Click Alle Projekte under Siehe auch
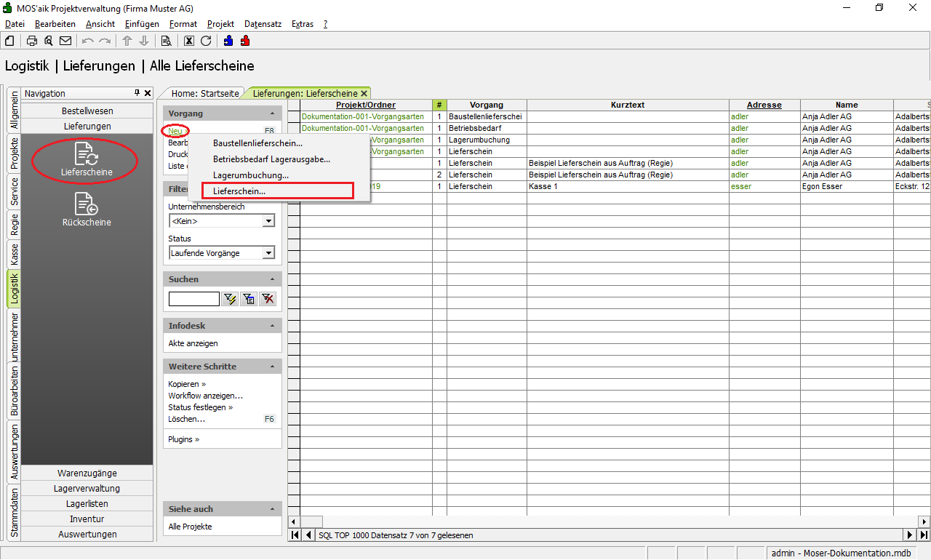The width and height of the screenshot is (931, 560). [190, 527]
